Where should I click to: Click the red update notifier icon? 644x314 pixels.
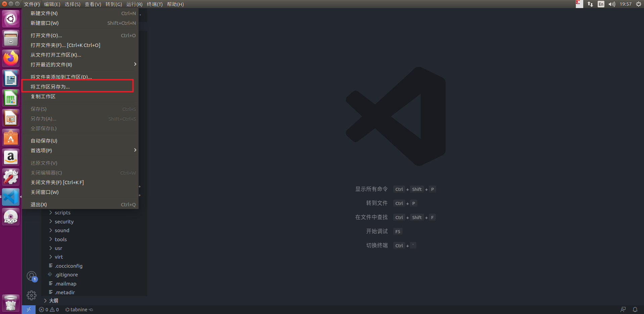click(579, 4)
